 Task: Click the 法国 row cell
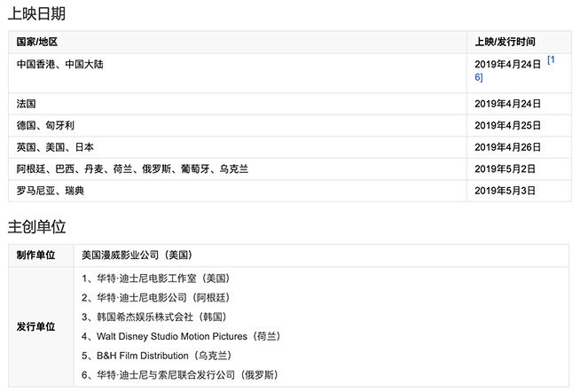pos(26,104)
